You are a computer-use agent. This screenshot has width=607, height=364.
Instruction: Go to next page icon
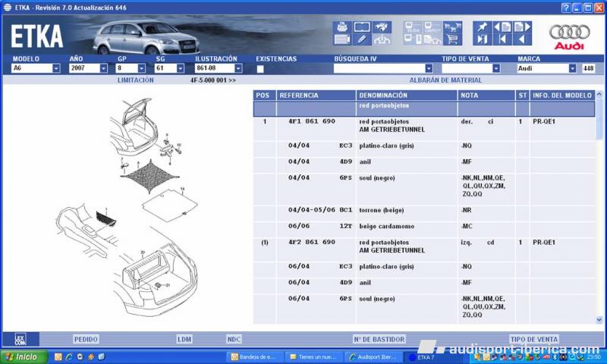pyautogui.click(x=522, y=27)
